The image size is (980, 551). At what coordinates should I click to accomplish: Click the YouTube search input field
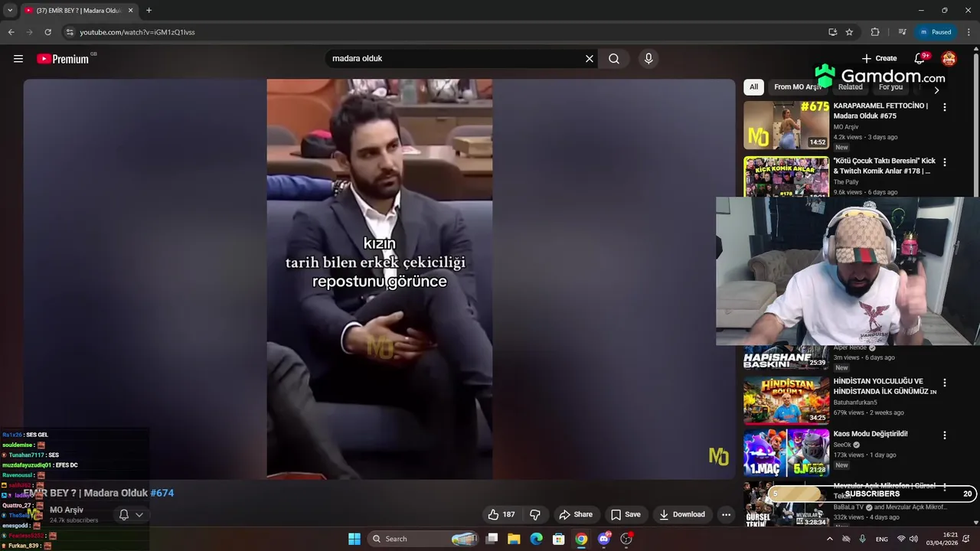tap(456, 59)
